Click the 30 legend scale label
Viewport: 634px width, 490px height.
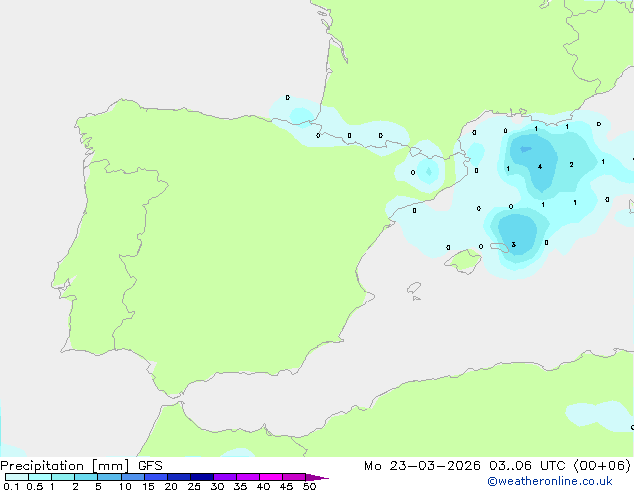tap(217, 486)
